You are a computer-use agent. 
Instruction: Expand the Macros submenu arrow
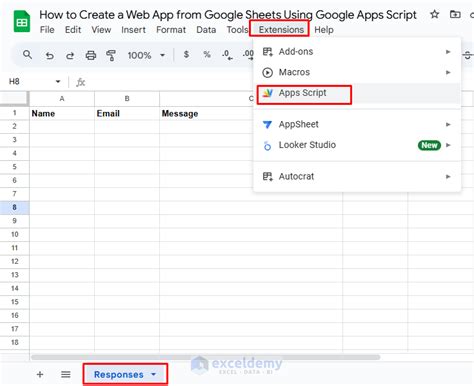(x=448, y=72)
